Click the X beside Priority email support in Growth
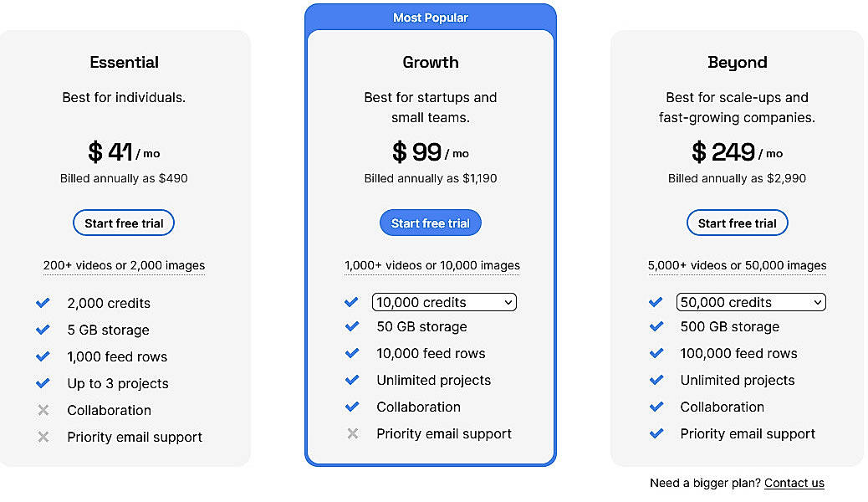Image resolution: width=868 pixels, height=502 pixels. click(351, 433)
